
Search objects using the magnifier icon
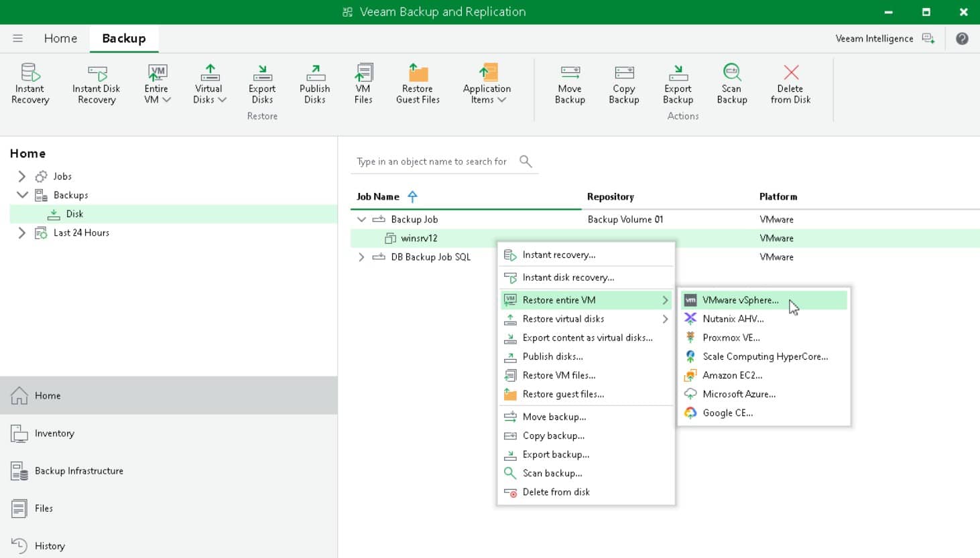coord(526,161)
